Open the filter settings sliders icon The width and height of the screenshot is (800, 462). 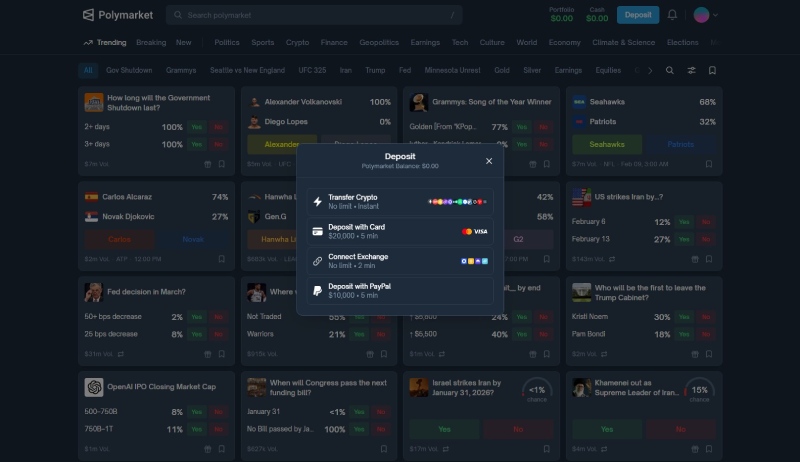pos(691,71)
